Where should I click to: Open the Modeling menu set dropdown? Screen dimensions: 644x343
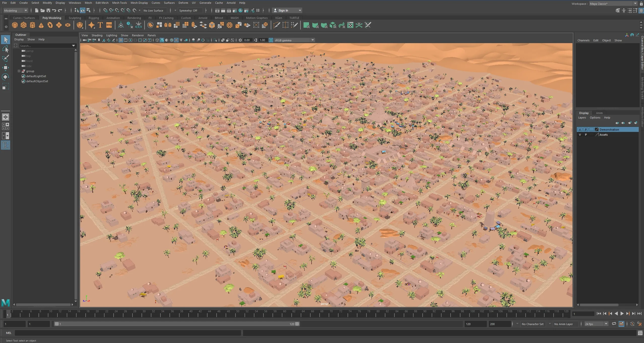(16, 11)
